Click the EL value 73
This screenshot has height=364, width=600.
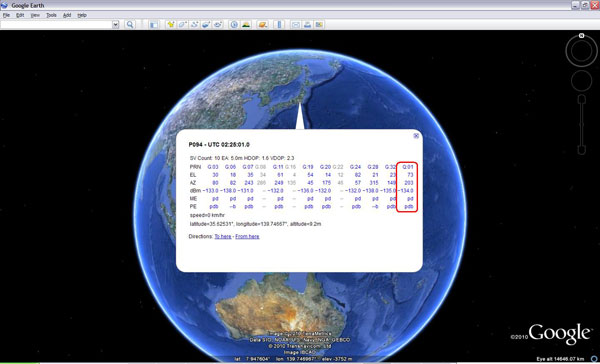tap(410, 175)
